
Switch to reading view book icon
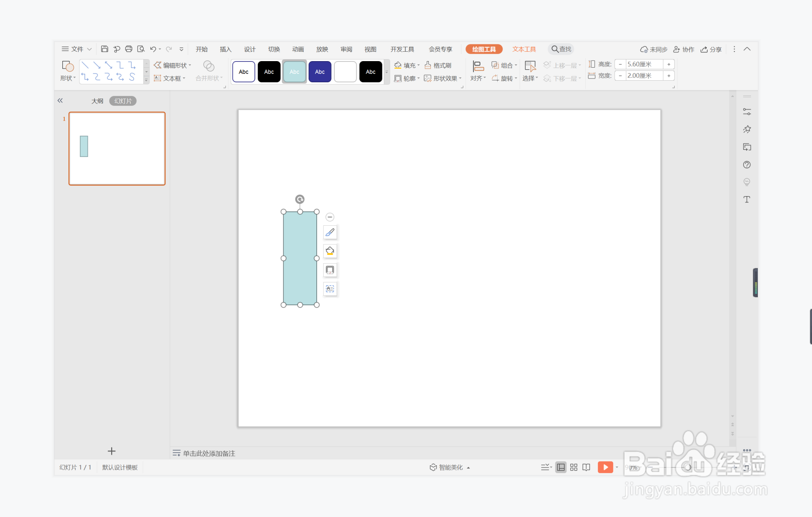tap(586, 467)
